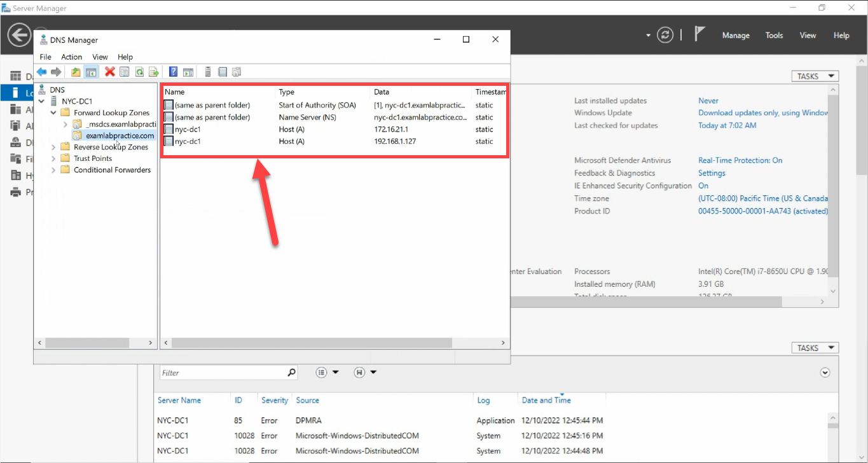This screenshot has height=463, width=868.
Task: Click the DNS Manager title bar icon
Action: point(43,40)
